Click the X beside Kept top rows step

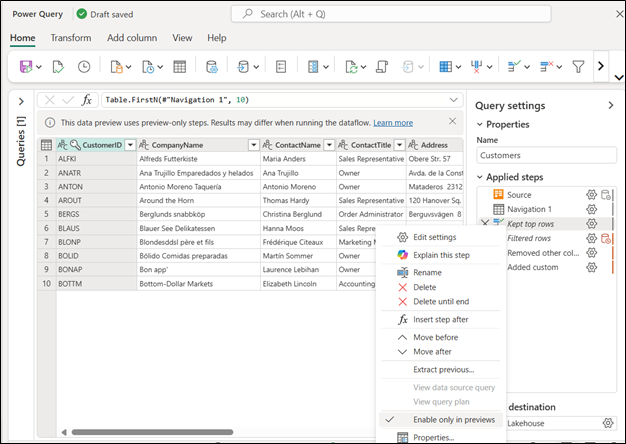coord(485,224)
